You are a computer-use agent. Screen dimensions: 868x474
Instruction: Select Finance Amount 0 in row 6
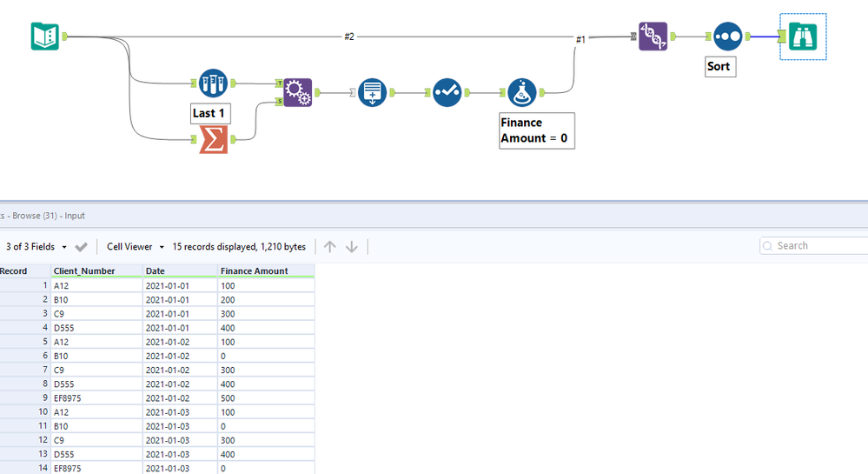(x=266, y=356)
